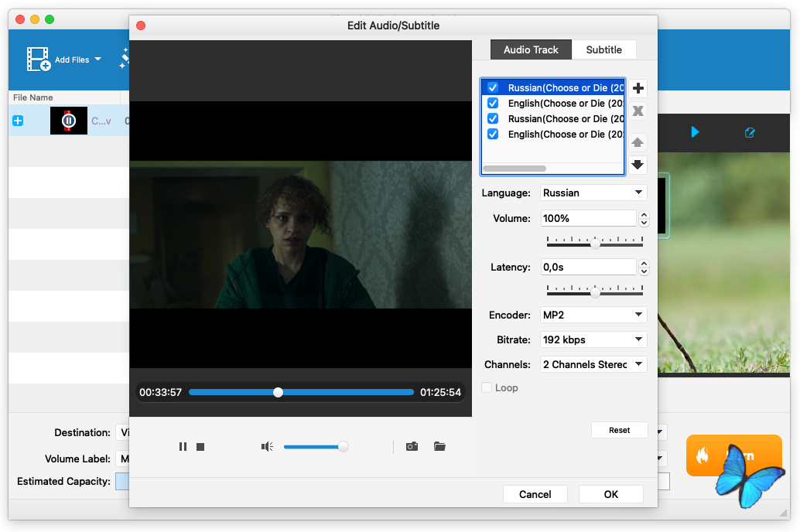Pause the video preview
800x532 pixels.
(x=183, y=447)
